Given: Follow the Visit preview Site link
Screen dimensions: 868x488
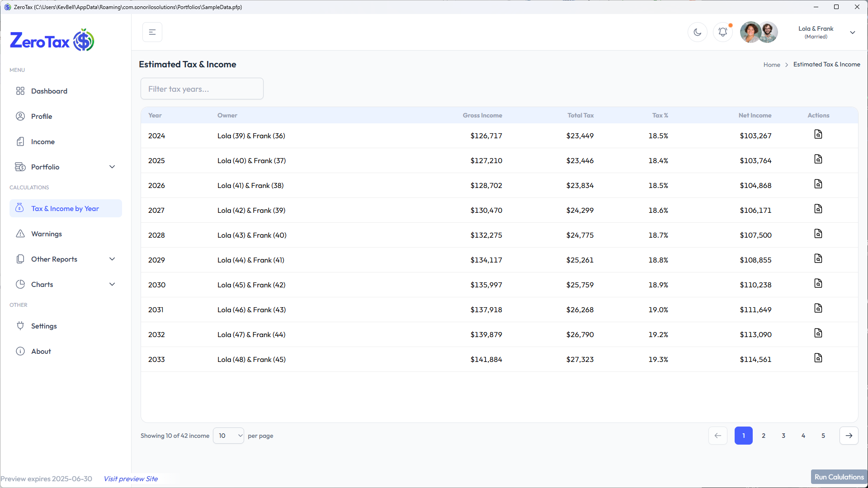Looking at the screenshot, I should 131,479.
